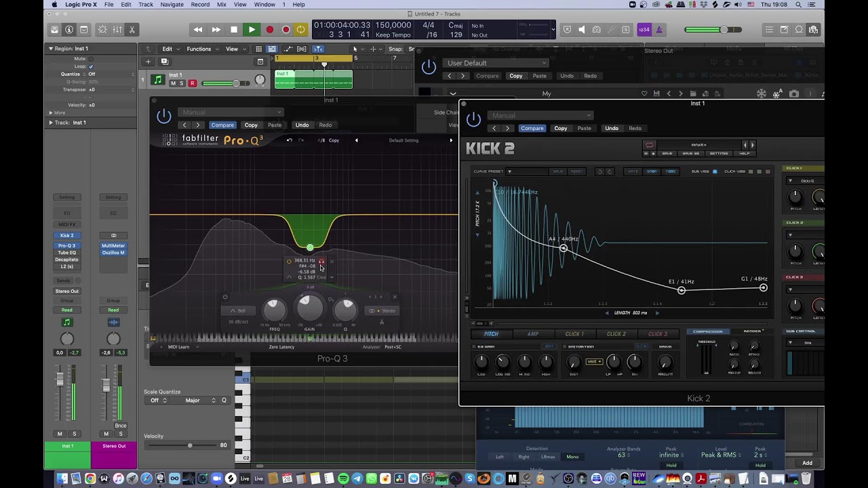Viewport: 868px width, 488px height.
Task: Click the E1 / 41Hz curve node
Action: coord(682,290)
